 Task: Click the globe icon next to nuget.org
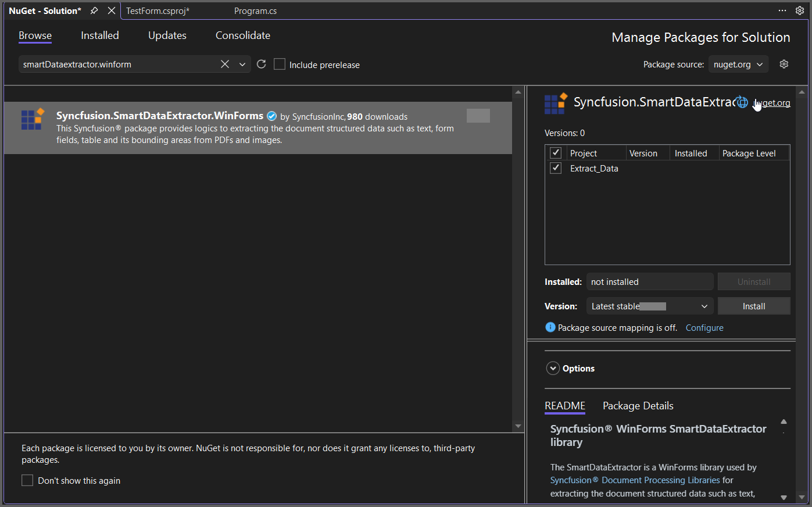742,102
